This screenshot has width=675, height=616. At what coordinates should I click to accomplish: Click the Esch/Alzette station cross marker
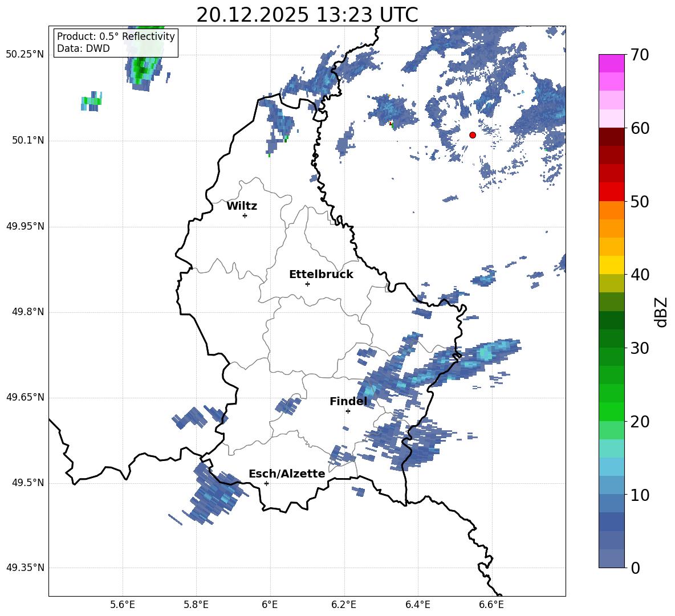(266, 483)
